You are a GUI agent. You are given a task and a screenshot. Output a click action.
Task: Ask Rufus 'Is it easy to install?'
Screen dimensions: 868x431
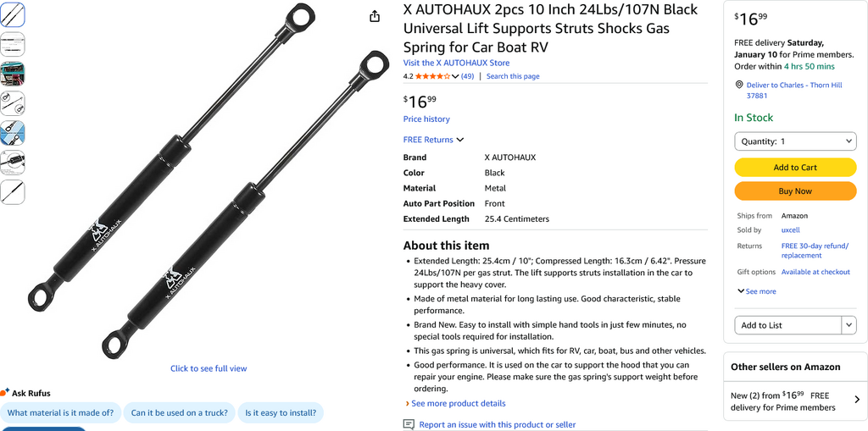pos(281,413)
